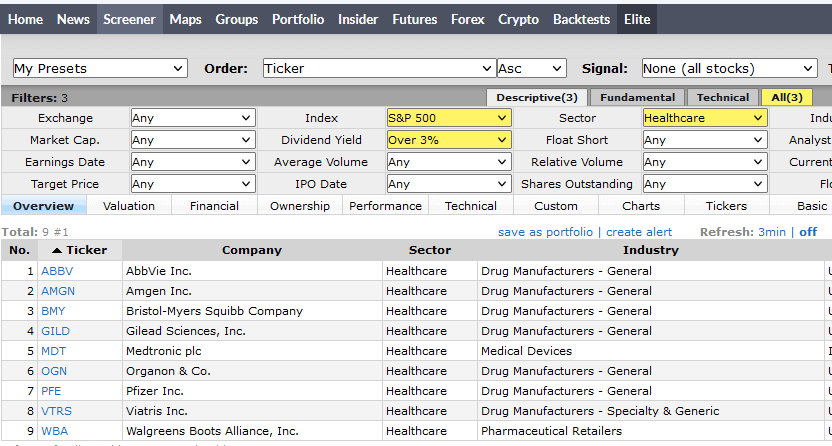Open the Signal dropdown
Screen dimensions: 832x446
(729, 68)
